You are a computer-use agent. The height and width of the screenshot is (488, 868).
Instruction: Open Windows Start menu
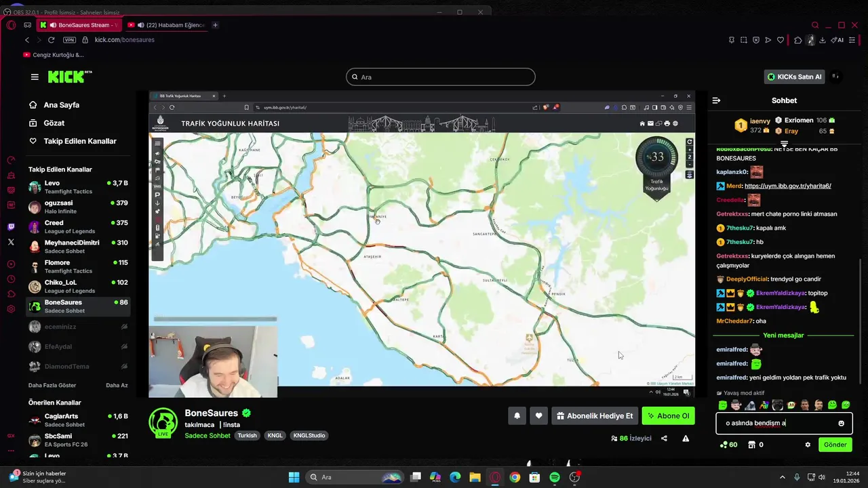pos(294,477)
